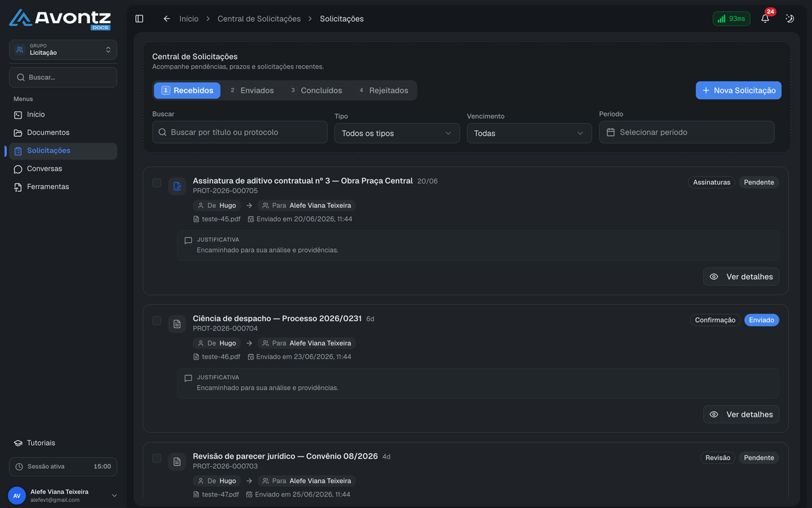
Task: Open Início in the sidebar
Action: pos(63,114)
